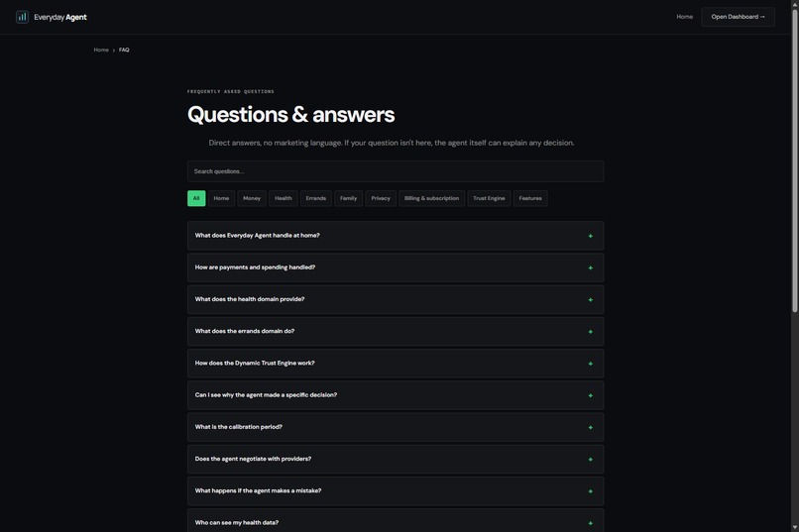Click the 'Questions & answers' heading
Image resolution: width=799 pixels, height=532 pixels.
click(x=291, y=115)
